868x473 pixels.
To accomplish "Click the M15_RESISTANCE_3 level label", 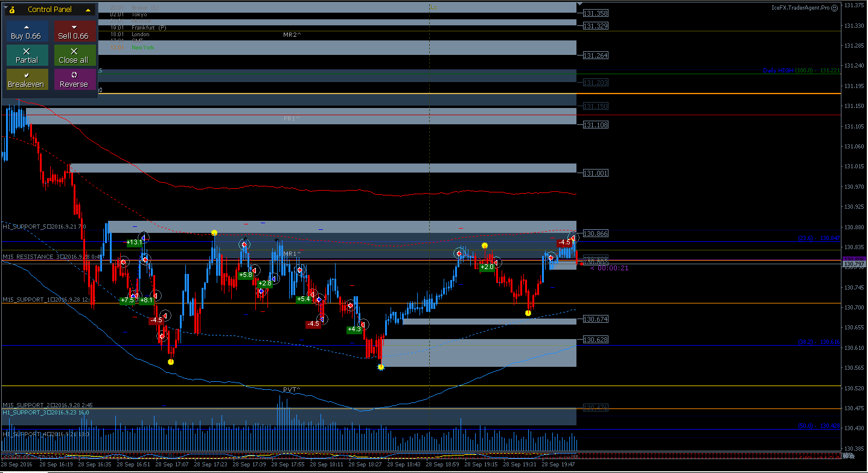I will click(51, 257).
